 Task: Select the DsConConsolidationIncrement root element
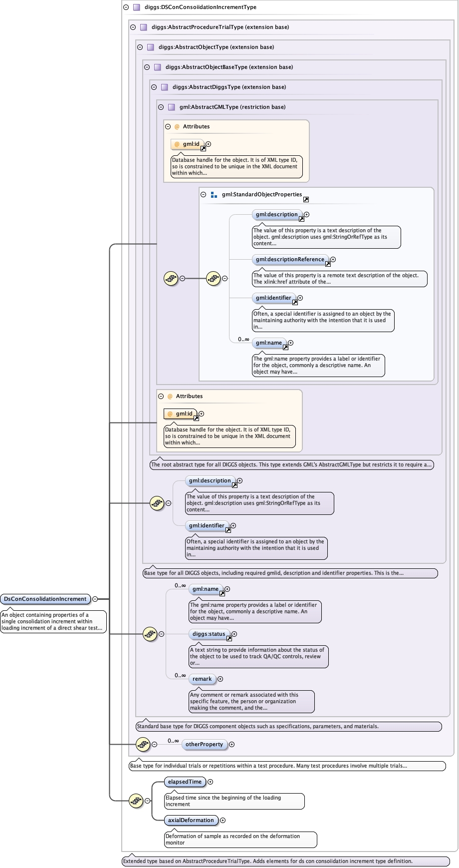[x=45, y=599]
